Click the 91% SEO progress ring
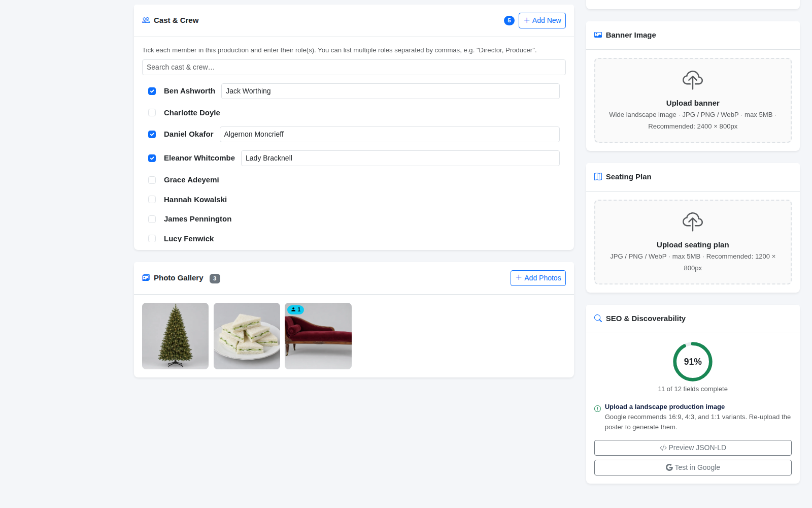Image resolution: width=812 pixels, height=508 pixels. point(693,362)
